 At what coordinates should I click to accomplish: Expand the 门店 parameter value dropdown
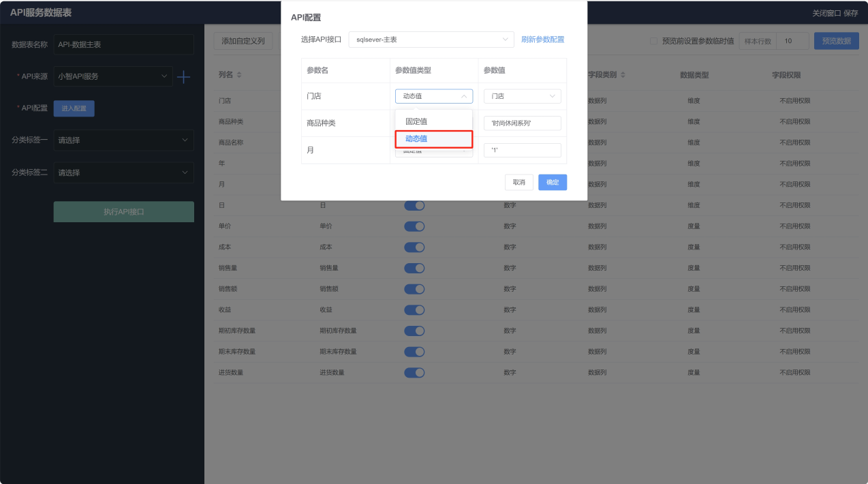(523, 96)
